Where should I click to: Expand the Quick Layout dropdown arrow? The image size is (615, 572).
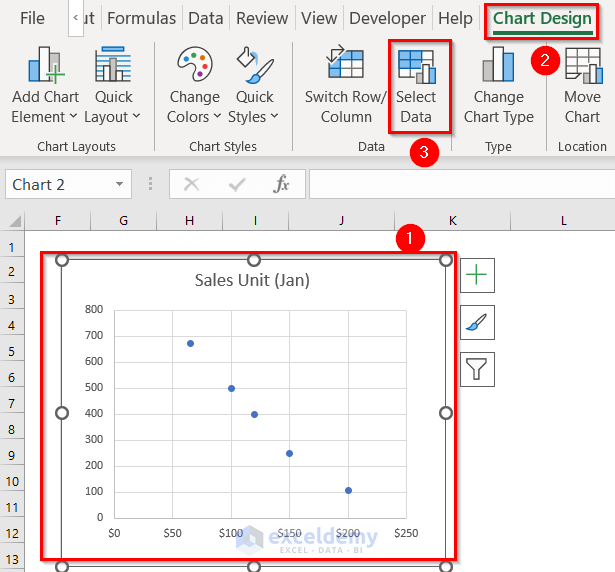point(136,116)
